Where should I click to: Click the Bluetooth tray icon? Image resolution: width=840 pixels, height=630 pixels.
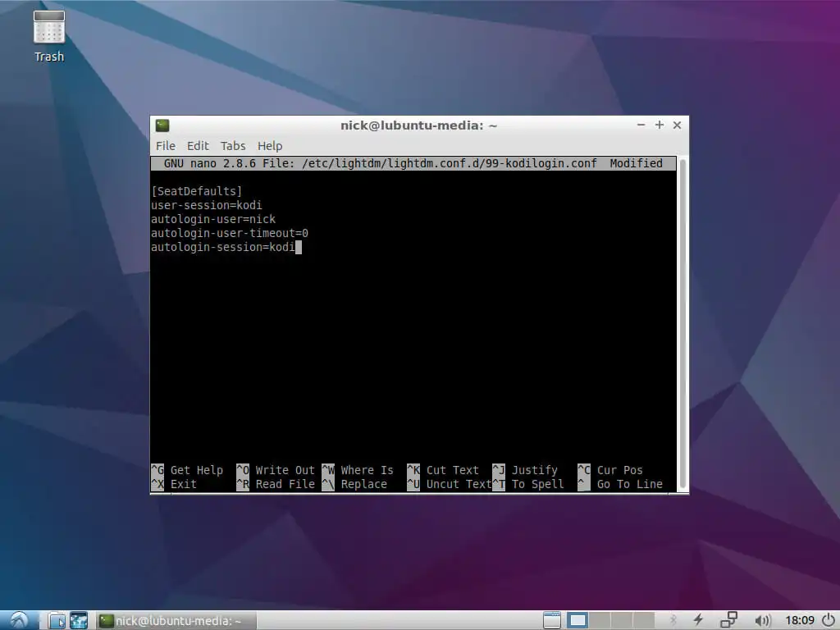tap(673, 620)
